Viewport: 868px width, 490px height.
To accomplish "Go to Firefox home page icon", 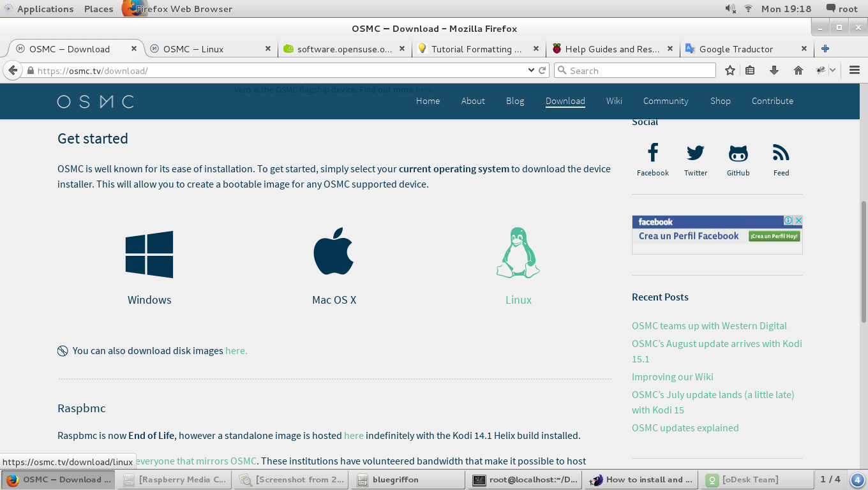I will click(x=798, y=70).
